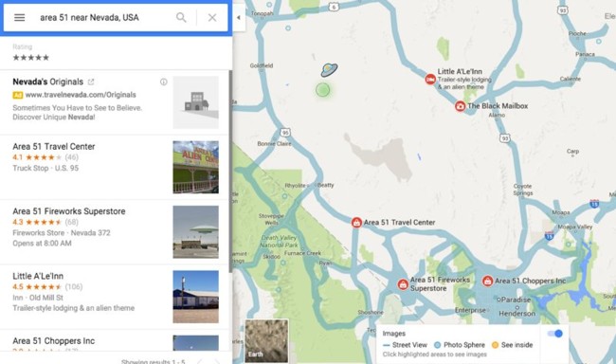Open the Rating stars filter
This screenshot has width=616, height=364.
pyautogui.click(x=31, y=58)
